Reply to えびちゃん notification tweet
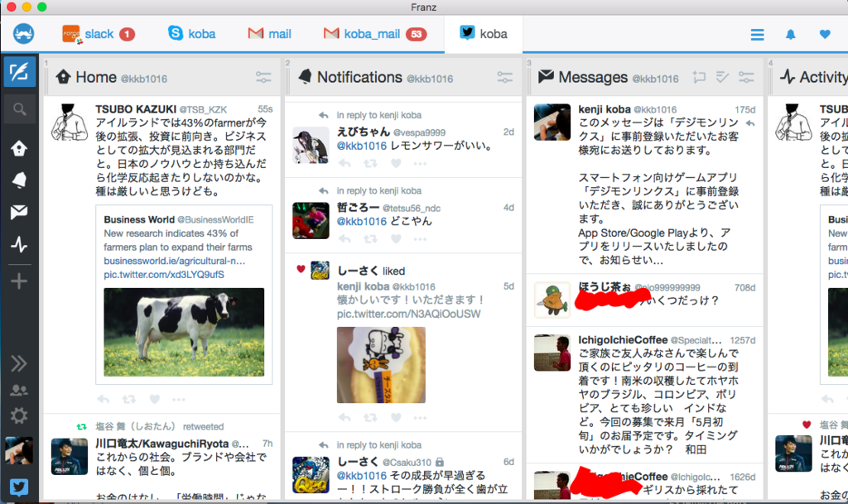 344,163
